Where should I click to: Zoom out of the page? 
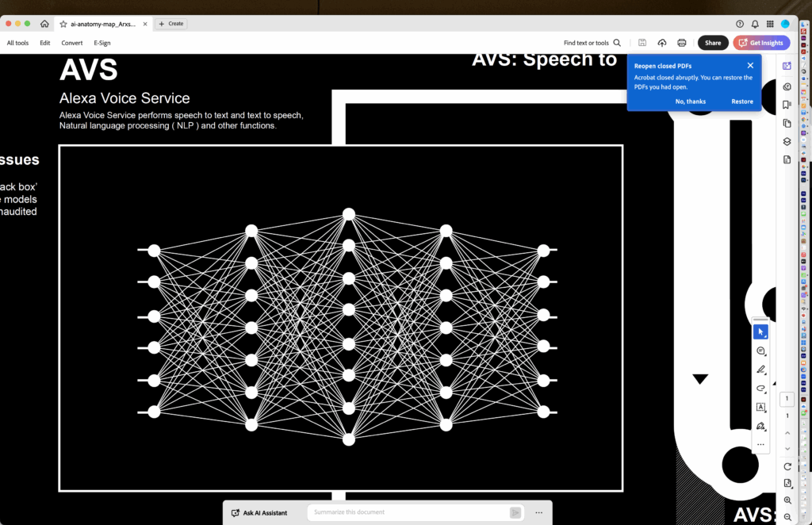click(787, 517)
